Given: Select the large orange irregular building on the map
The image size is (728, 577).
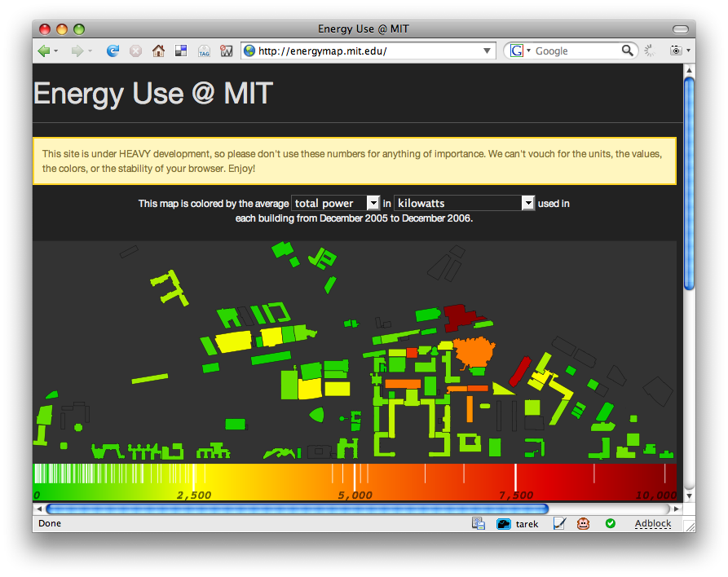Looking at the screenshot, I should pyautogui.click(x=474, y=353).
